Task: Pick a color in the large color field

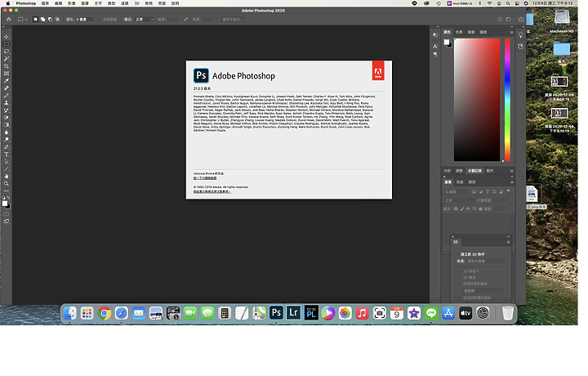Action: coord(477,100)
